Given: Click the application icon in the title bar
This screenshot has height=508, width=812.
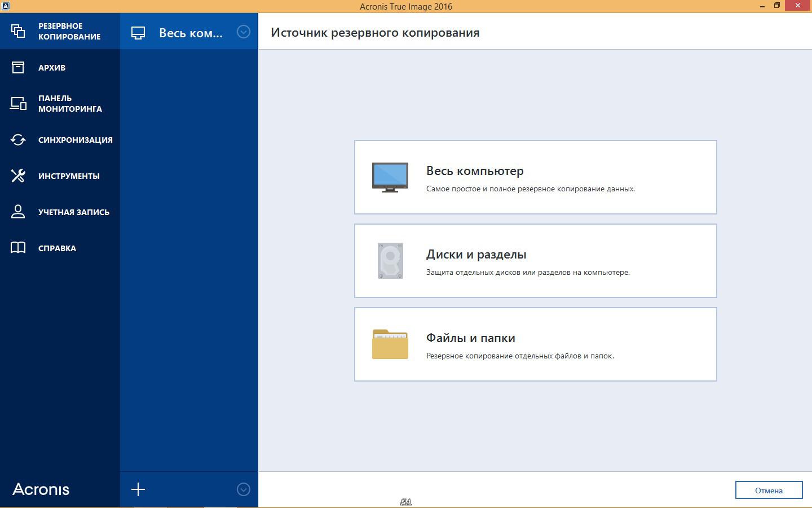Looking at the screenshot, I should (x=5, y=6).
